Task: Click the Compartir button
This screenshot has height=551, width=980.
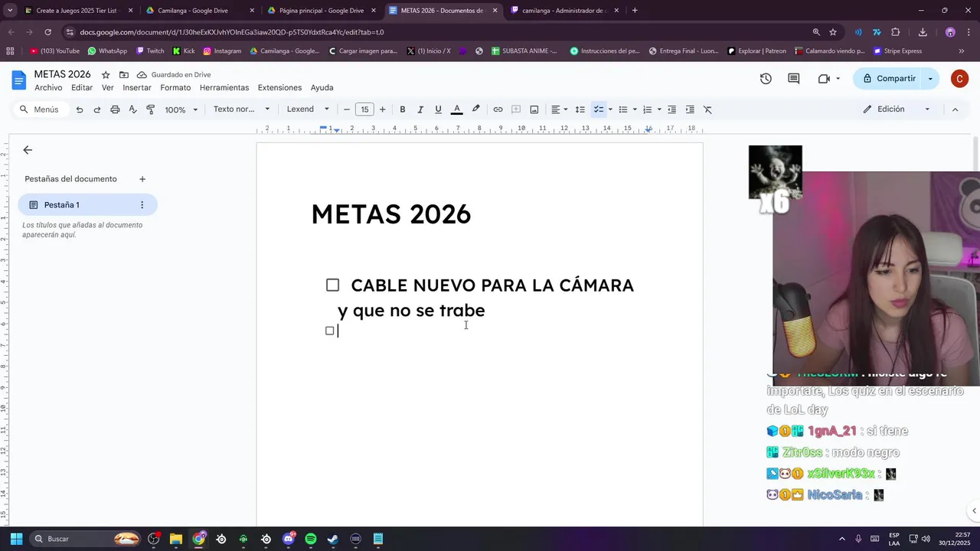Action: (x=889, y=79)
